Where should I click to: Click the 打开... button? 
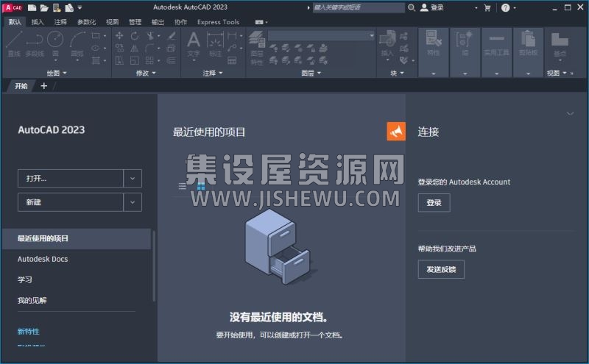coord(71,178)
